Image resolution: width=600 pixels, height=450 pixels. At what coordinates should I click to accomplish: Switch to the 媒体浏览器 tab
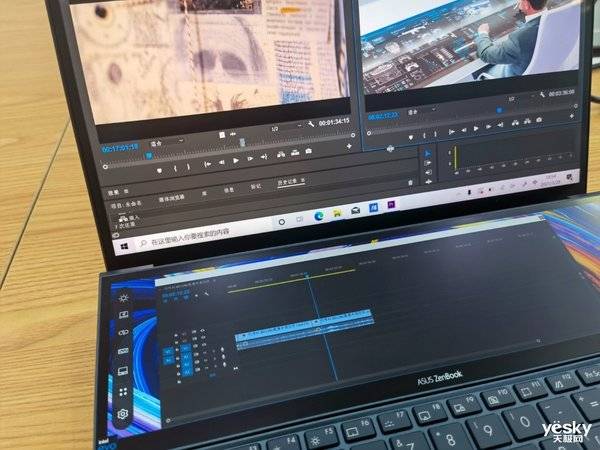[172, 199]
